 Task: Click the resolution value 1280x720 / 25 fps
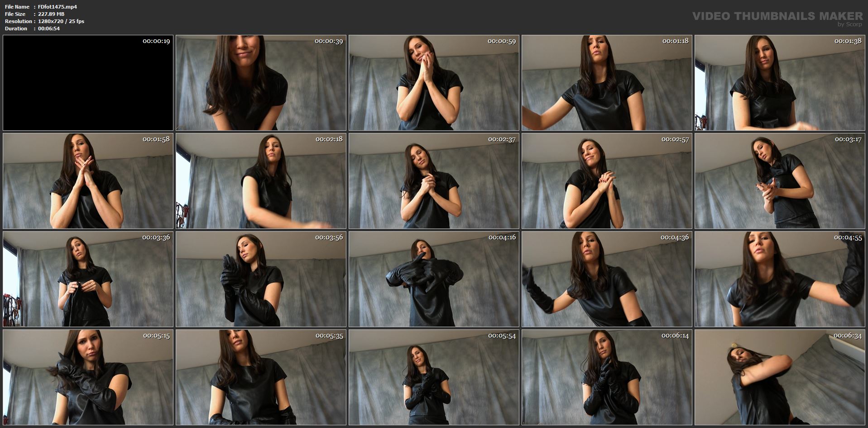tap(61, 21)
